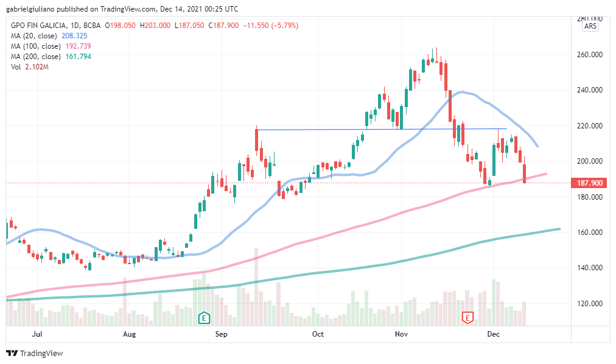The width and height of the screenshot is (616, 364).
Task: Select the blue horizontal resistance line
Action: pyautogui.click(x=381, y=129)
